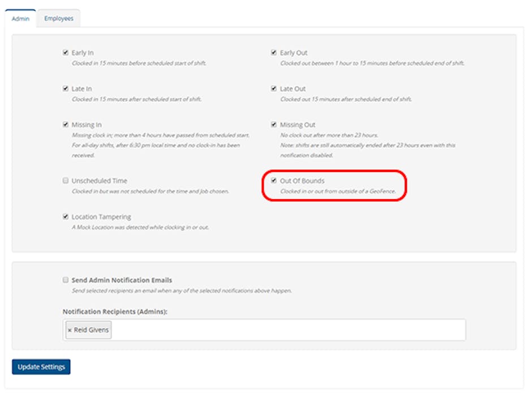
Task: Uncheck the Out Of Bounds checkbox
Action: click(x=274, y=180)
